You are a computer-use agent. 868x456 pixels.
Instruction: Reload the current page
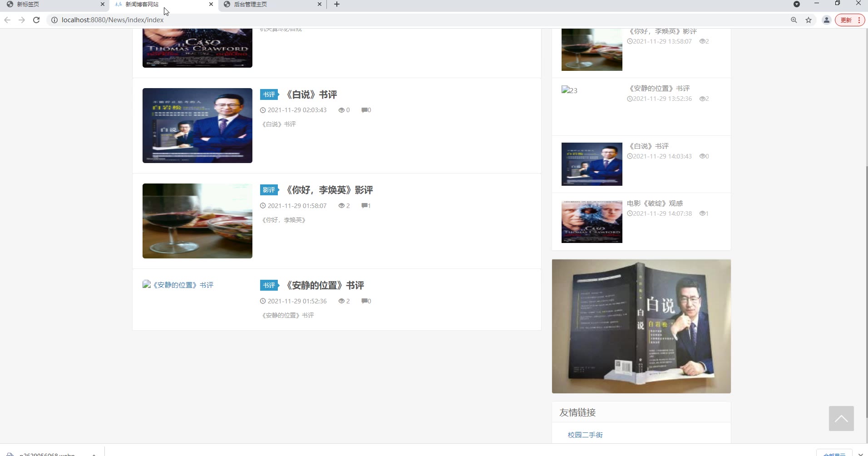(x=36, y=20)
